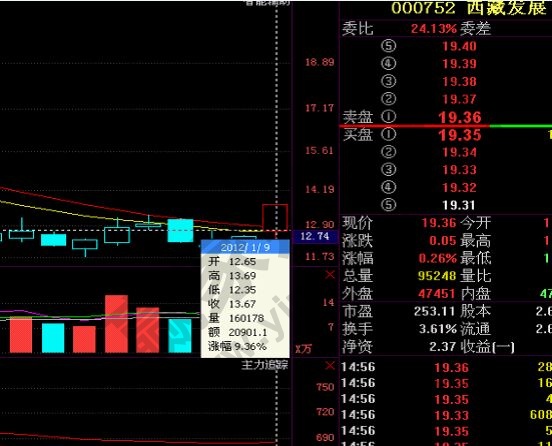Click the 委比 24.13% value
The width and height of the screenshot is (552, 446).
pyautogui.click(x=434, y=29)
